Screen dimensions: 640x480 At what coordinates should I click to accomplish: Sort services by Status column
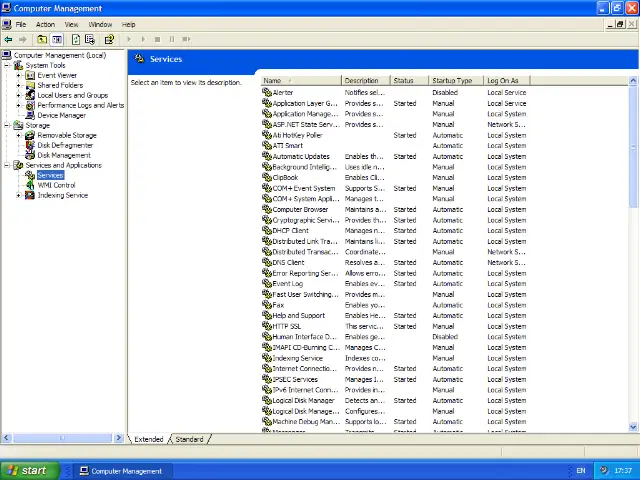(x=409, y=80)
